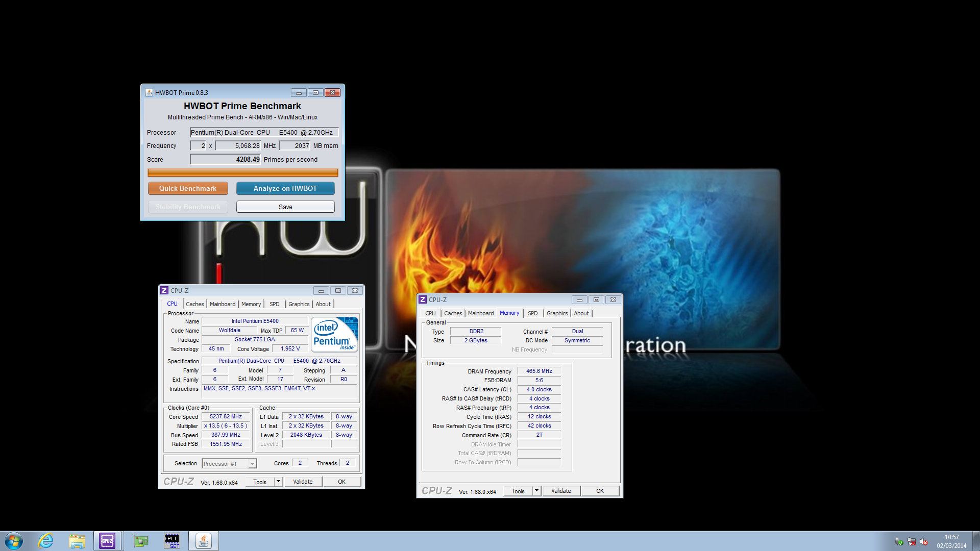Launch Internet Explorer from taskbar
The image size is (980, 551).
pos(46,541)
